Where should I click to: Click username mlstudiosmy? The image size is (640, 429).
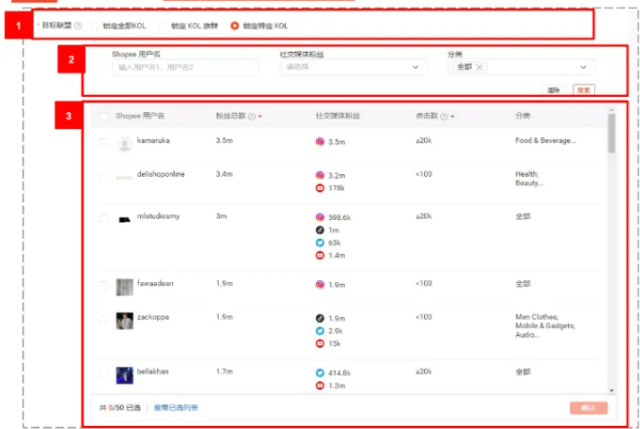[x=158, y=216]
